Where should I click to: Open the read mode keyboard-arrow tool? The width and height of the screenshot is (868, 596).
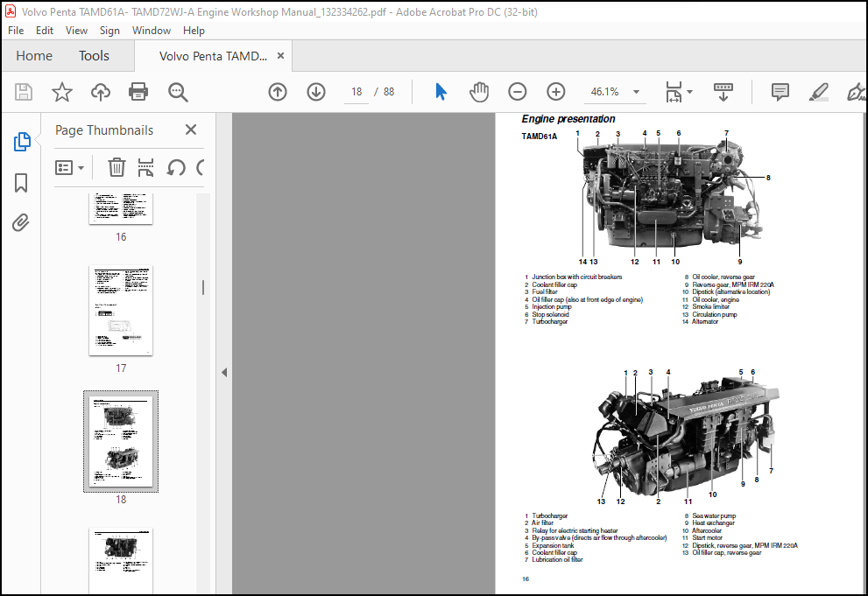point(723,92)
